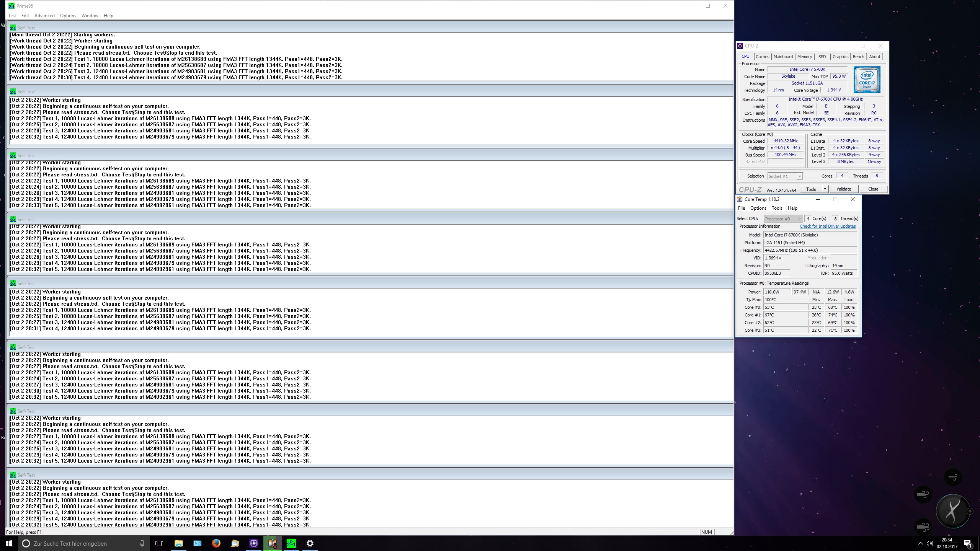The image size is (980, 551).
Task: Open the Core Temp taskbar icon
Action: pos(272,543)
